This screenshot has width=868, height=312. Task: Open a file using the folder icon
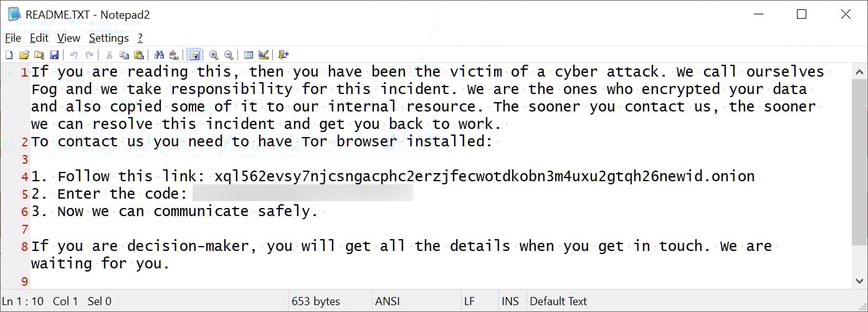coord(24,55)
